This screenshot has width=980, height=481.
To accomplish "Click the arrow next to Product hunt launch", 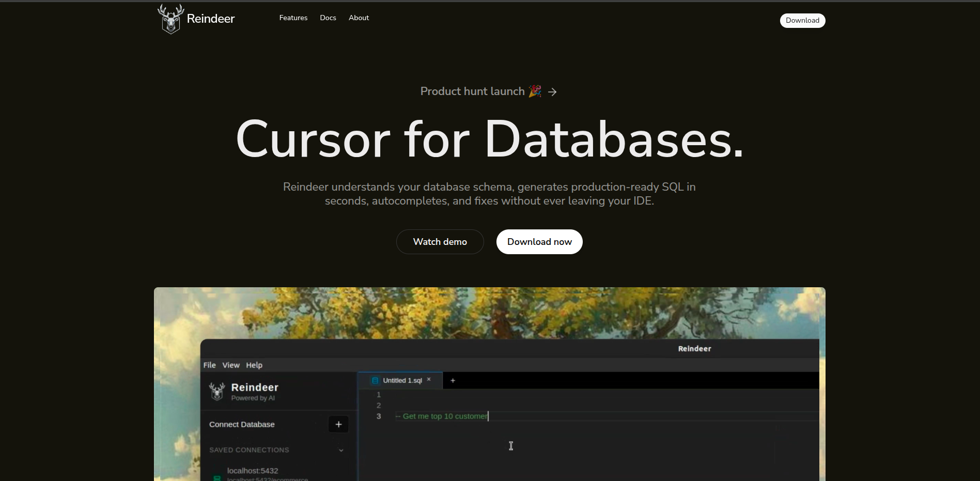I will point(552,92).
